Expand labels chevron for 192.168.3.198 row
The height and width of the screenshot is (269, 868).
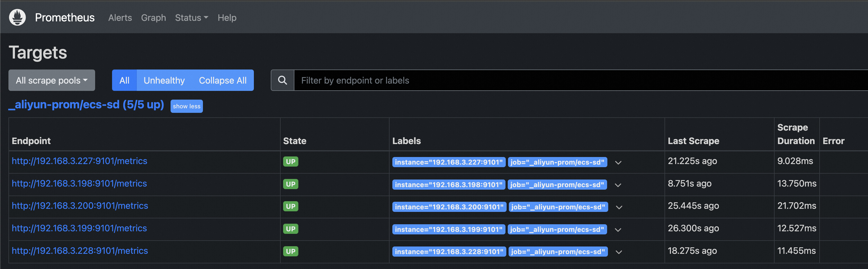pos(618,185)
